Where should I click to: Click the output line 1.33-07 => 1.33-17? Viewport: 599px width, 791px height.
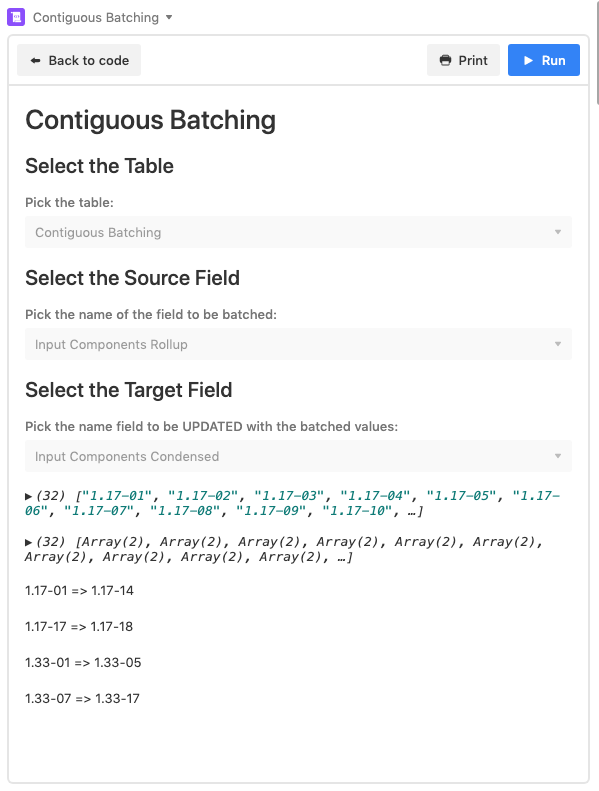(x=82, y=698)
